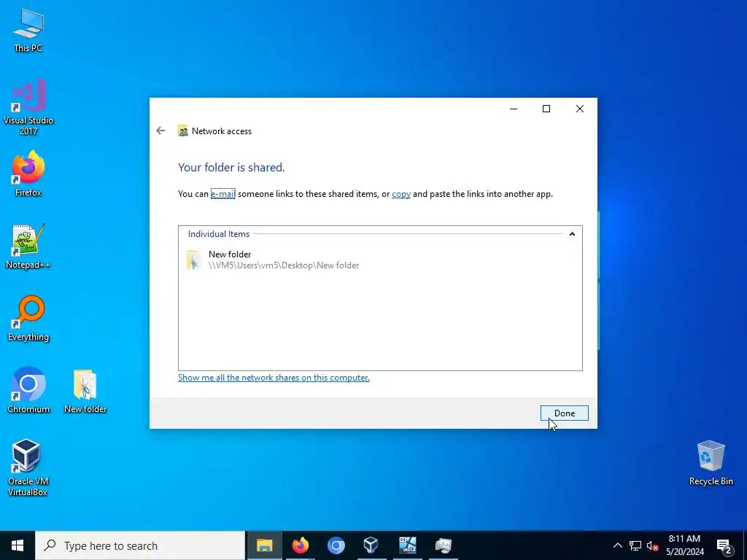747x560 pixels.
Task: Select Notepad++ desktop shortcut
Action: (x=28, y=246)
